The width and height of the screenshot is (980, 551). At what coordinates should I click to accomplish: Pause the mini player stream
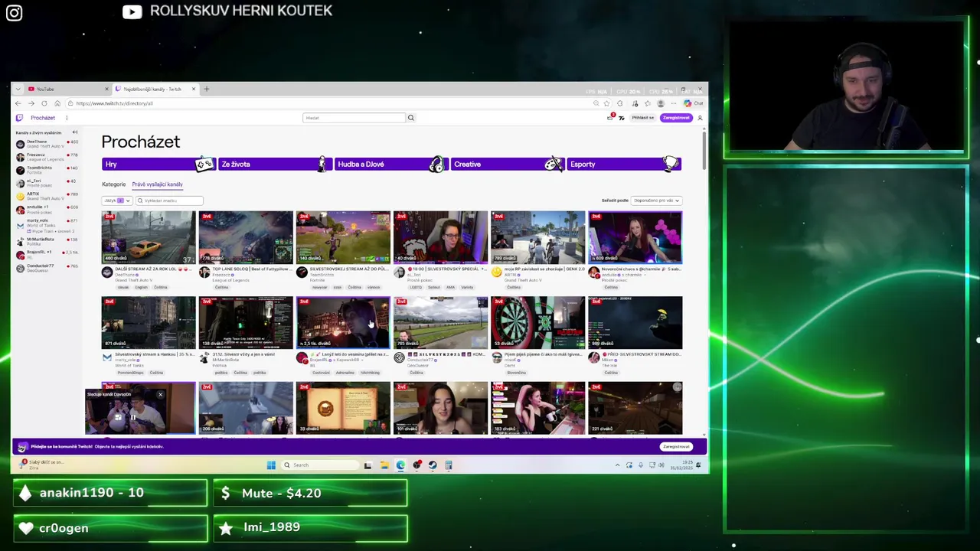133,418
